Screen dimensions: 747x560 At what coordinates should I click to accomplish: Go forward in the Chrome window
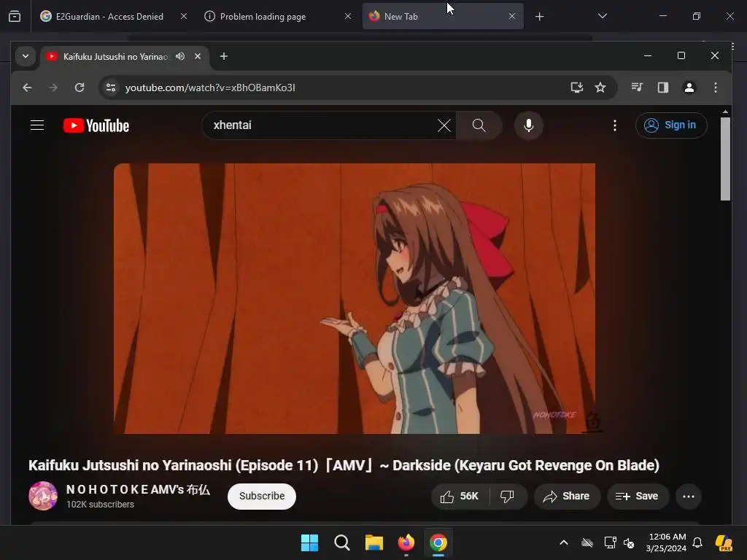(53, 87)
